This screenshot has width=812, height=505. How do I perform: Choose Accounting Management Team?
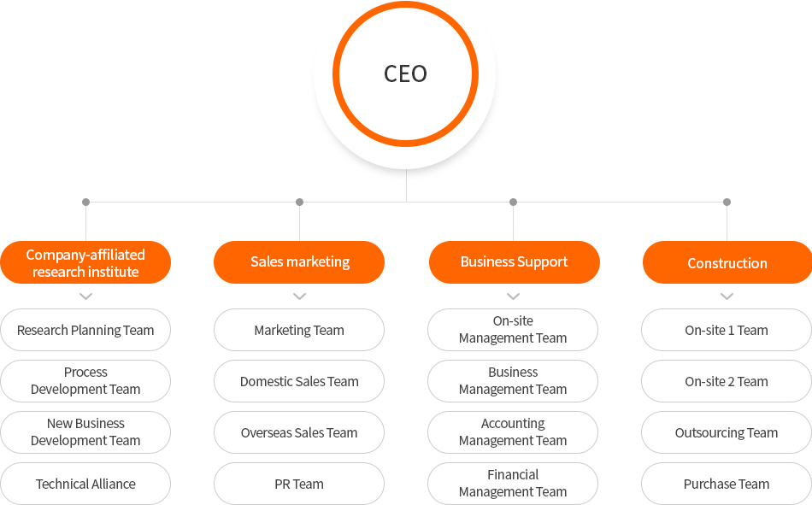pyautogui.click(x=513, y=432)
